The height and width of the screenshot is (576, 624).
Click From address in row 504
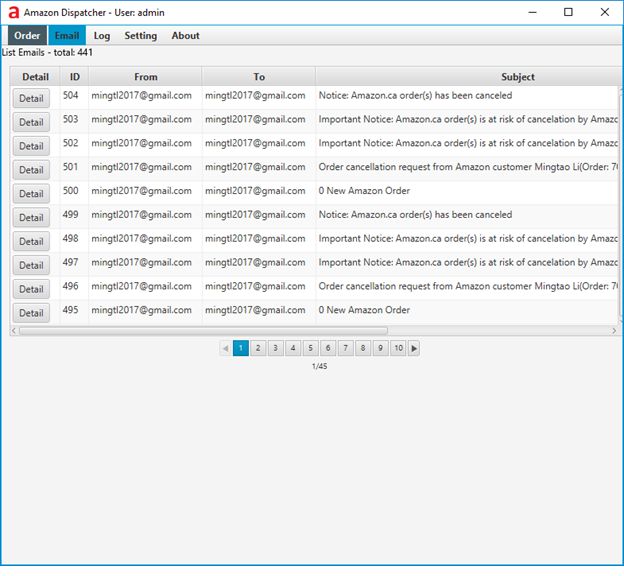(x=141, y=96)
